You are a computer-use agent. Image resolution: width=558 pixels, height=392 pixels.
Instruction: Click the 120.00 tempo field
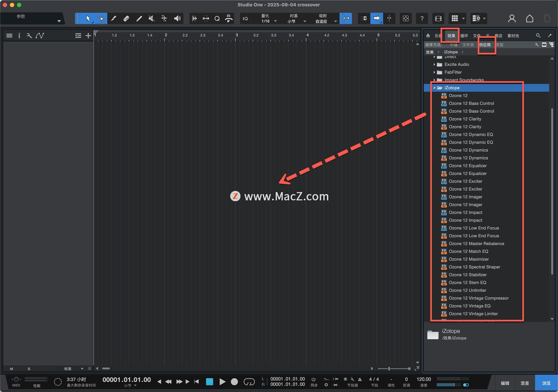click(x=424, y=379)
